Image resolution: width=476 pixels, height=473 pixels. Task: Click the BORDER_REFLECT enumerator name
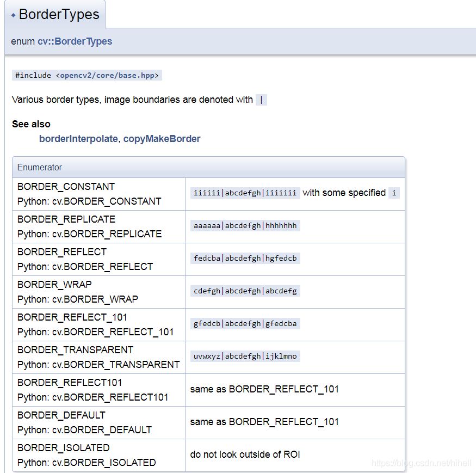(62, 252)
